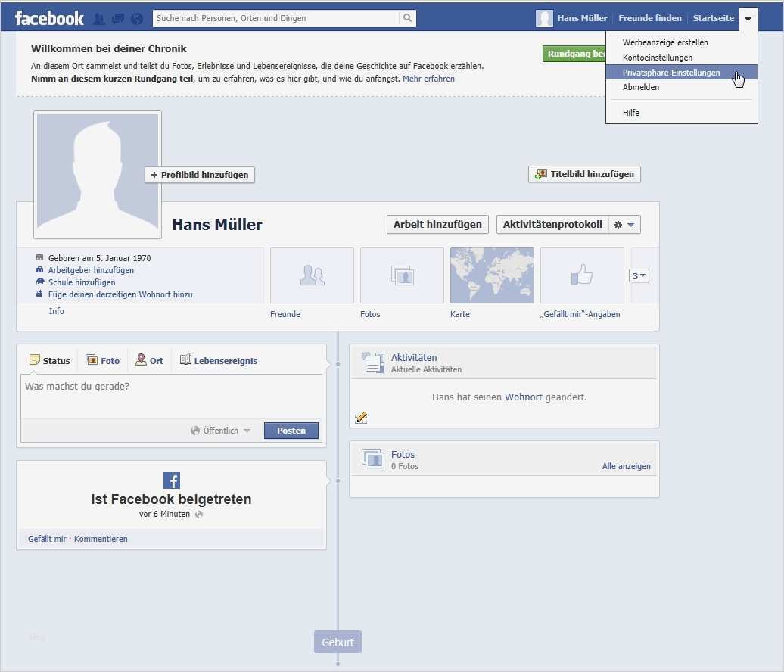Click the green Rundgang button
Image resolution: width=784 pixels, height=672 pixels.
(x=574, y=54)
